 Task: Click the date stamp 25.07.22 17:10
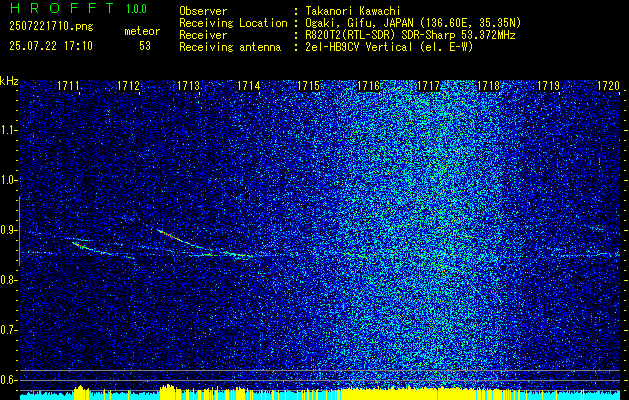coord(51,46)
